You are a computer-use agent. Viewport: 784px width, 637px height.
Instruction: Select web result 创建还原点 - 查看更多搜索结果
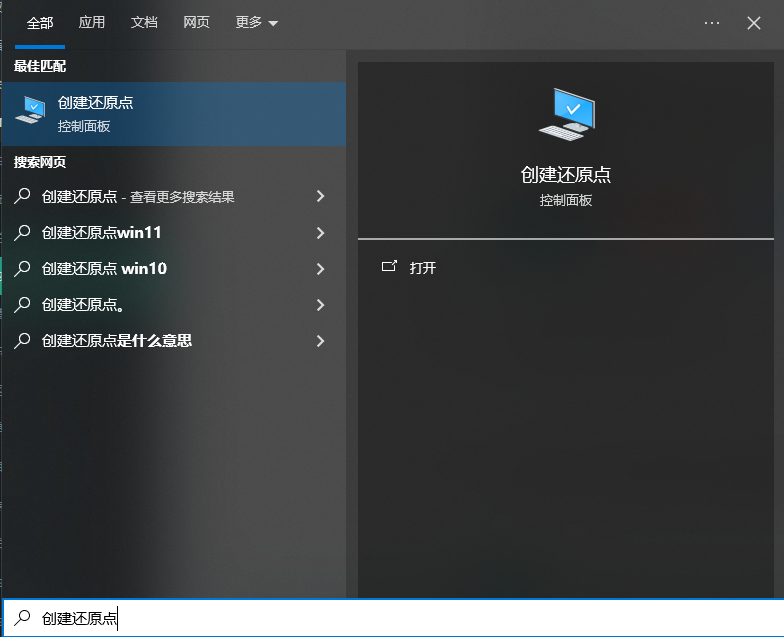pyautogui.click(x=174, y=196)
